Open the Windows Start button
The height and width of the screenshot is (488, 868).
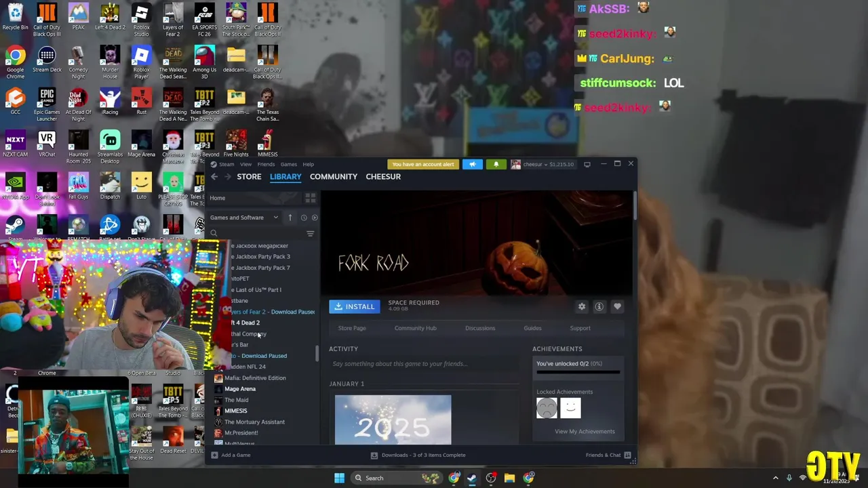click(x=339, y=478)
